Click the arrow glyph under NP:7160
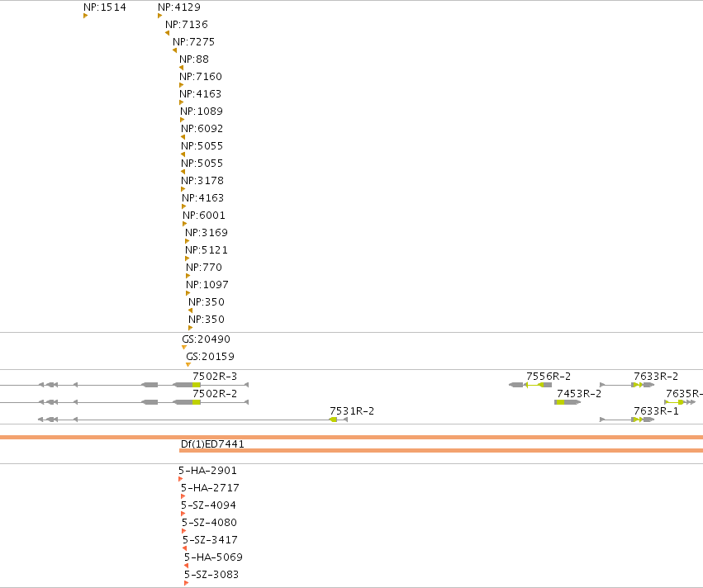 [181, 85]
